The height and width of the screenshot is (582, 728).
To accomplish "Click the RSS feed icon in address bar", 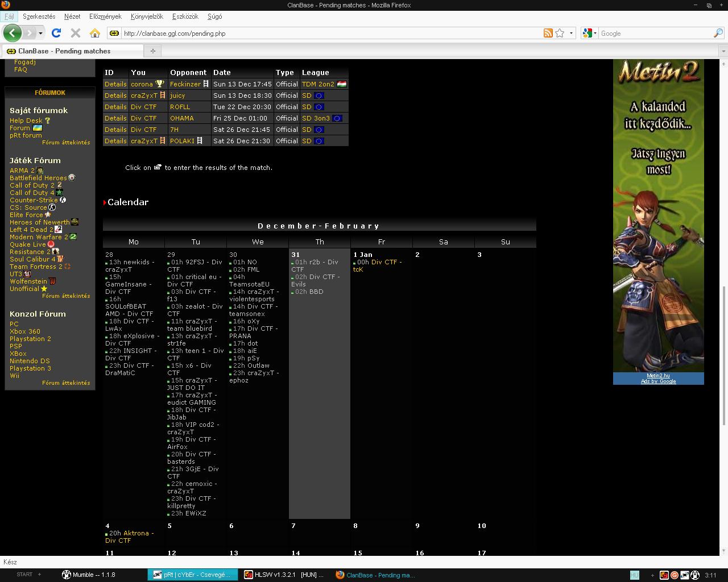I will tap(548, 33).
